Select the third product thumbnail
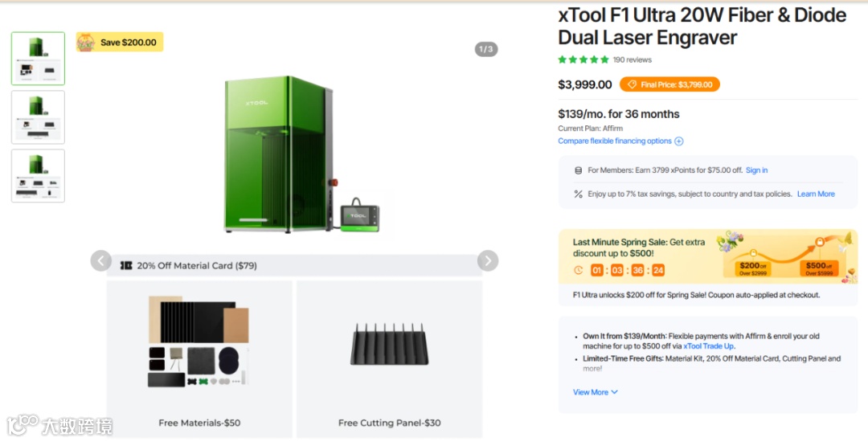Viewport: 868px width, 442px height. click(x=39, y=176)
